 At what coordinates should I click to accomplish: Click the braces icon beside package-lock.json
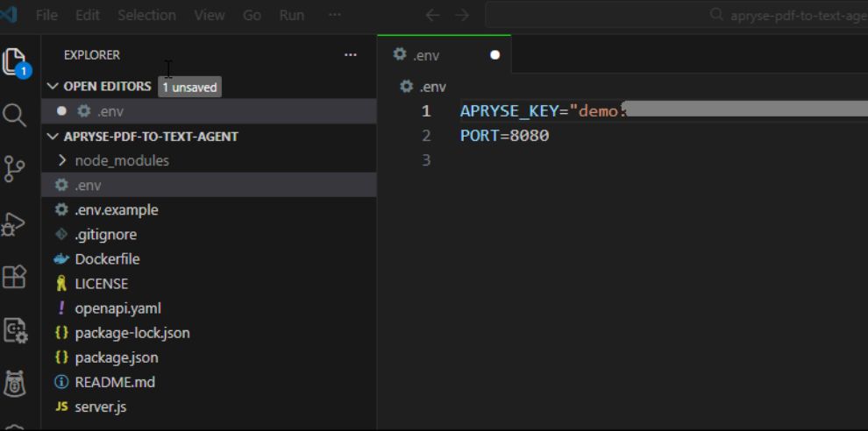pyautogui.click(x=61, y=333)
